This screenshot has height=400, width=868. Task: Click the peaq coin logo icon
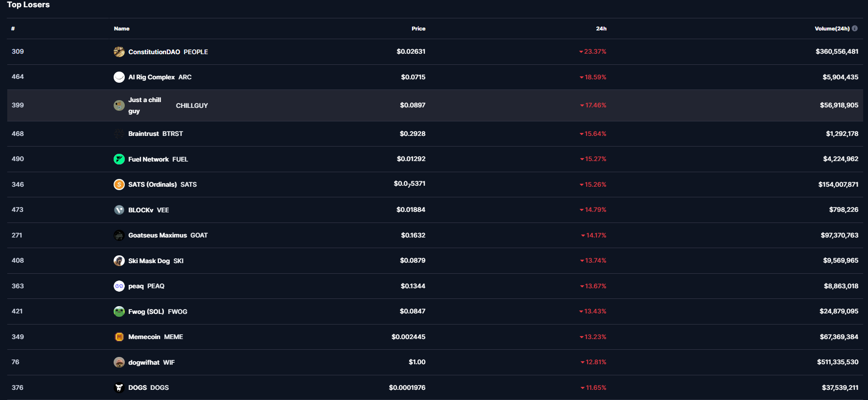click(x=119, y=286)
